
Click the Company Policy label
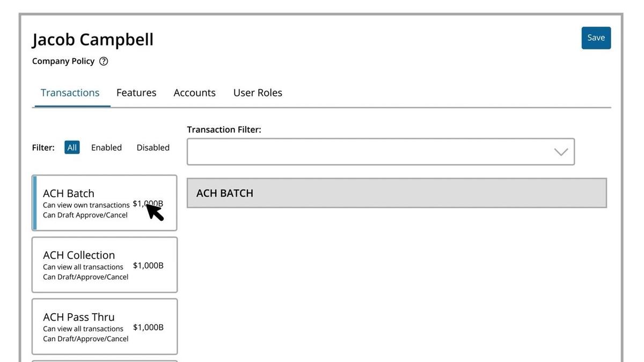click(x=63, y=61)
